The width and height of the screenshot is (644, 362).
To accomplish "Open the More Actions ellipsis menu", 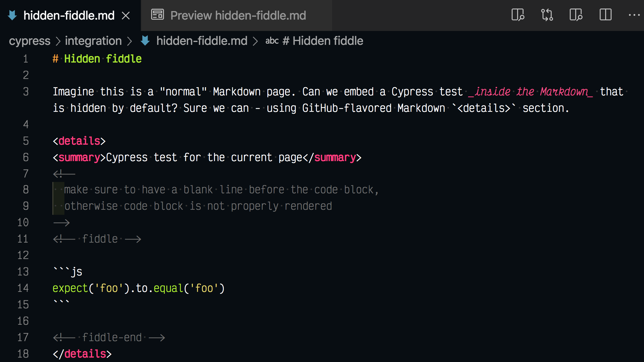I will pos(634,15).
